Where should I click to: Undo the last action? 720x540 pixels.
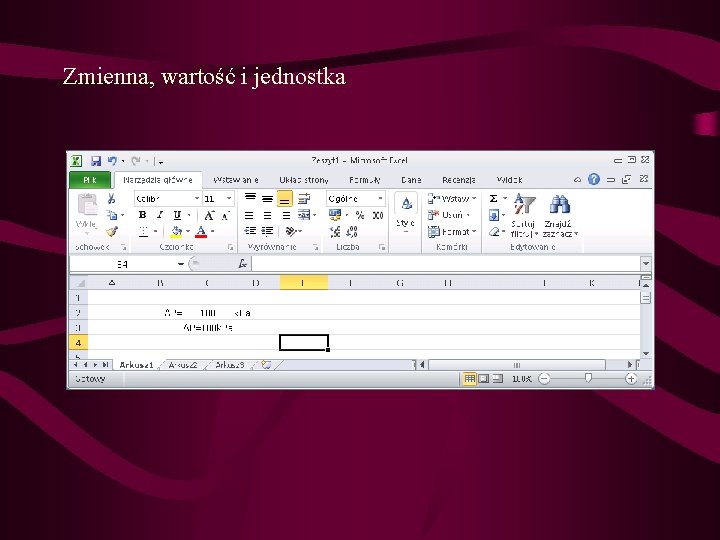click(x=112, y=161)
